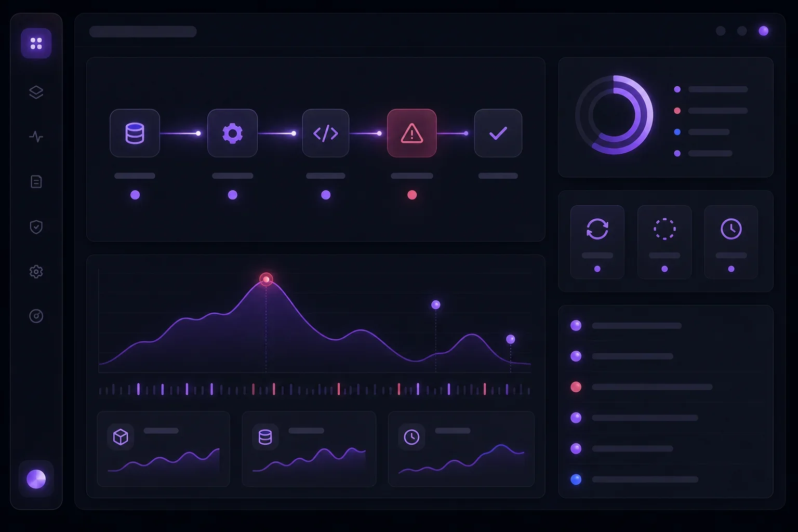The height and width of the screenshot is (532, 798).
Task: Open the settings gear in sidebar
Action: click(x=36, y=271)
